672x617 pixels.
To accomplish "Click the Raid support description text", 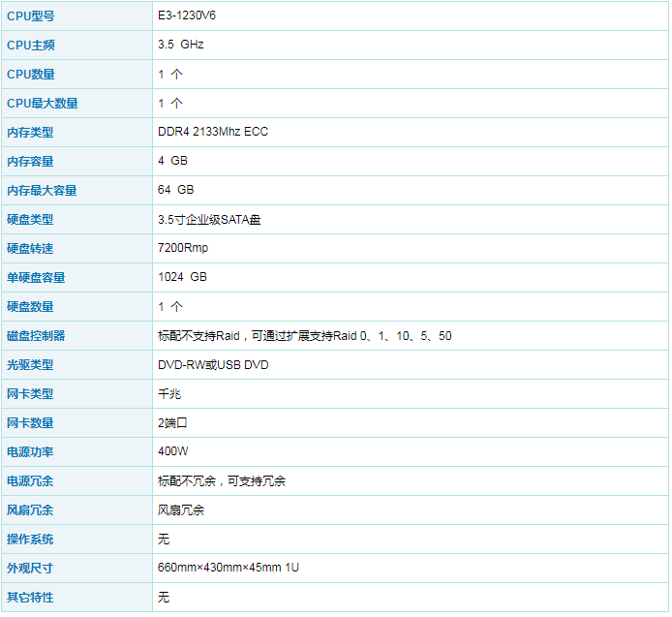I will [x=304, y=336].
